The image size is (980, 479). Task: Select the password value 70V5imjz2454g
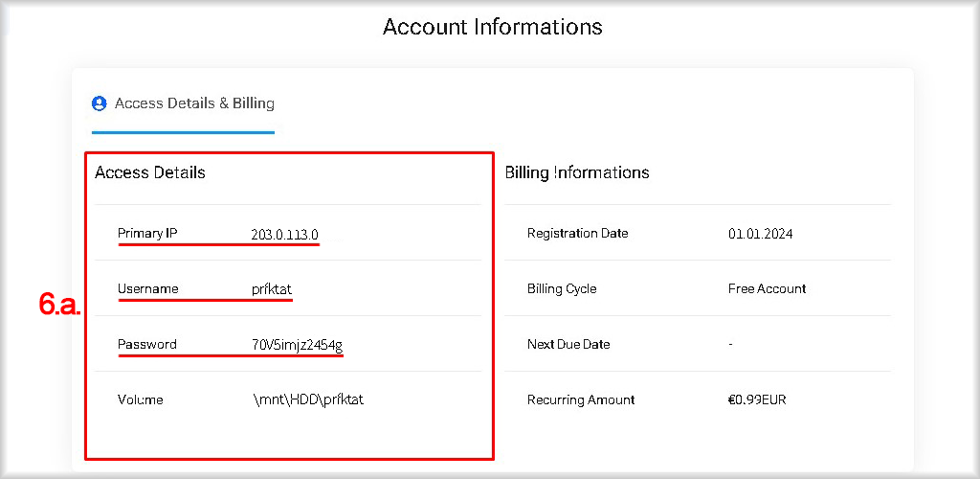click(297, 345)
